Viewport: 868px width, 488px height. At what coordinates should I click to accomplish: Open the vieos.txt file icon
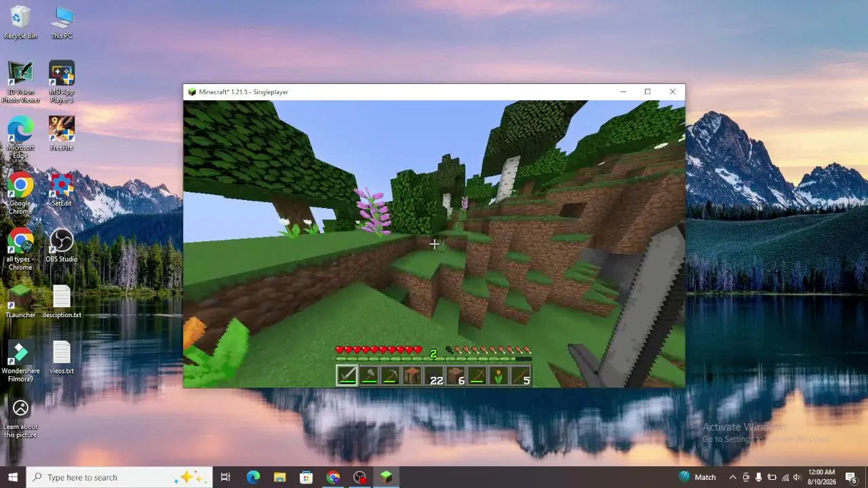point(62,357)
